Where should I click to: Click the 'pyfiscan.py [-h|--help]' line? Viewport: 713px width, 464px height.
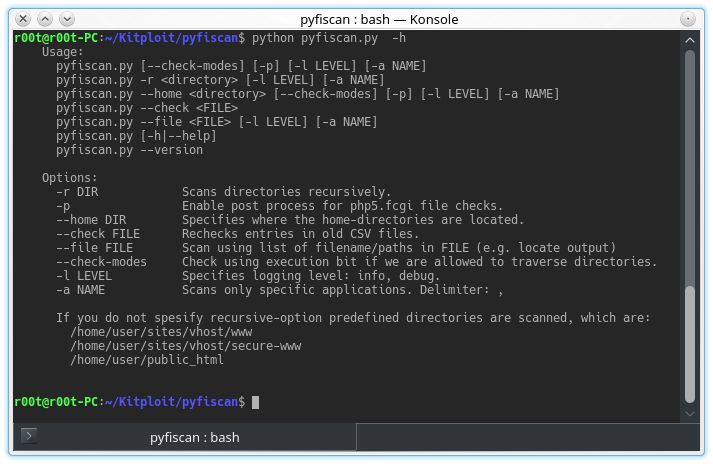(136, 136)
